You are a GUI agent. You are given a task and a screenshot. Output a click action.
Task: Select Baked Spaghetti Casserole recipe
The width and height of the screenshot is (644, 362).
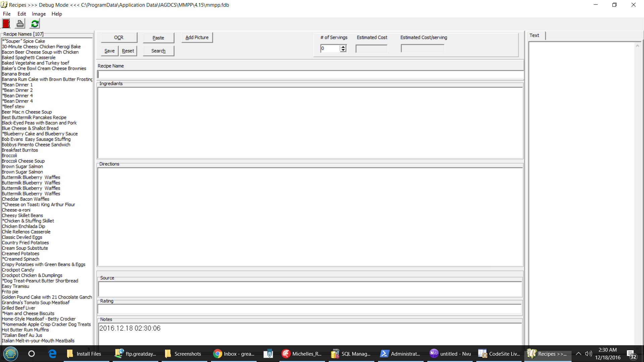[29, 58]
